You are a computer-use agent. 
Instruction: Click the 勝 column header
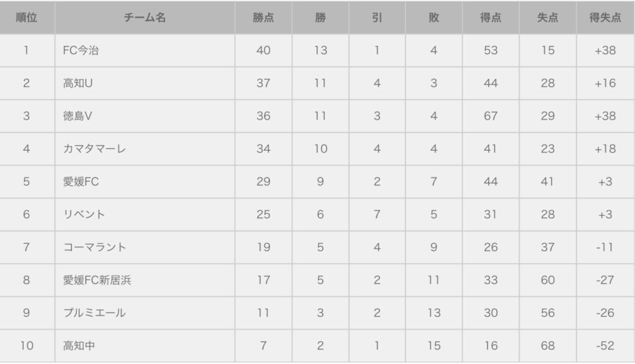(320, 17)
